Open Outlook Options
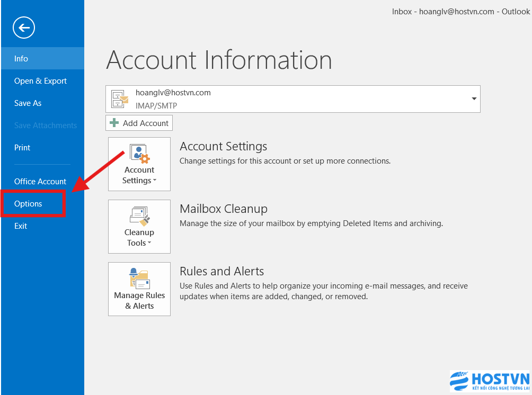 pyautogui.click(x=28, y=204)
